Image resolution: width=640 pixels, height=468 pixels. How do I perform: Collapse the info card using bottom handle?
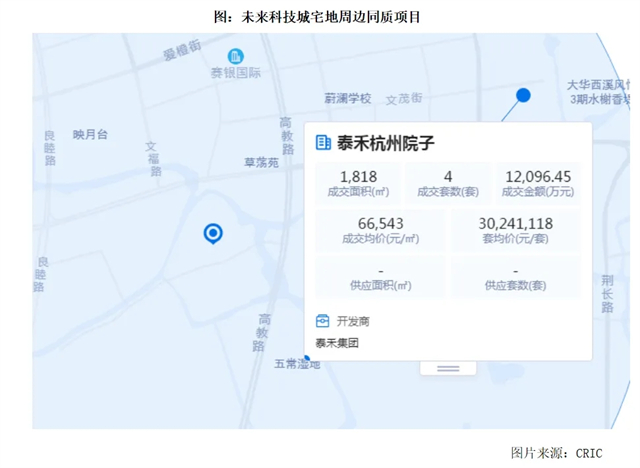point(448,368)
